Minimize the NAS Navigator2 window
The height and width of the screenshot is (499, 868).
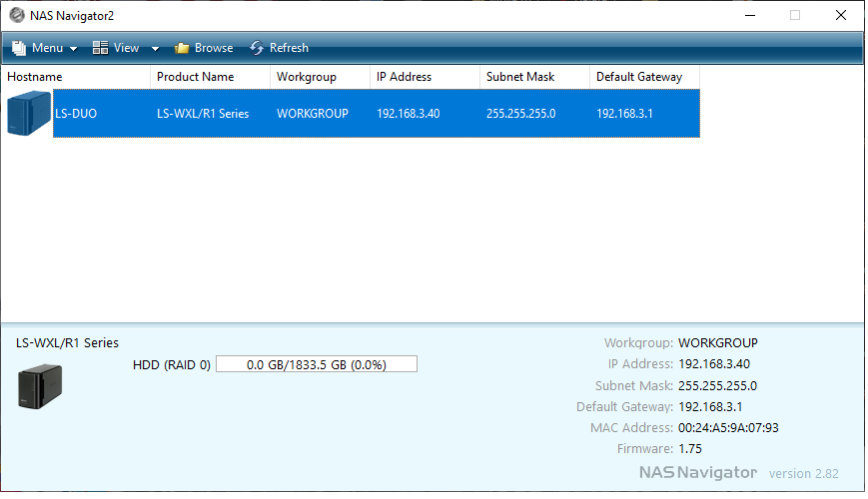[x=750, y=16]
